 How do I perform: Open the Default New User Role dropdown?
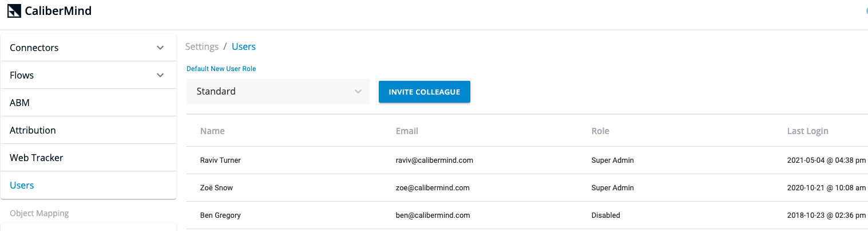pos(278,91)
